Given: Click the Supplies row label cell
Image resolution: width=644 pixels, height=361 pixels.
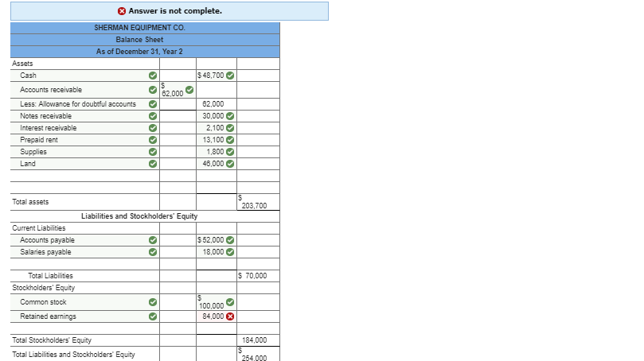Looking at the screenshot, I should coord(85,152).
